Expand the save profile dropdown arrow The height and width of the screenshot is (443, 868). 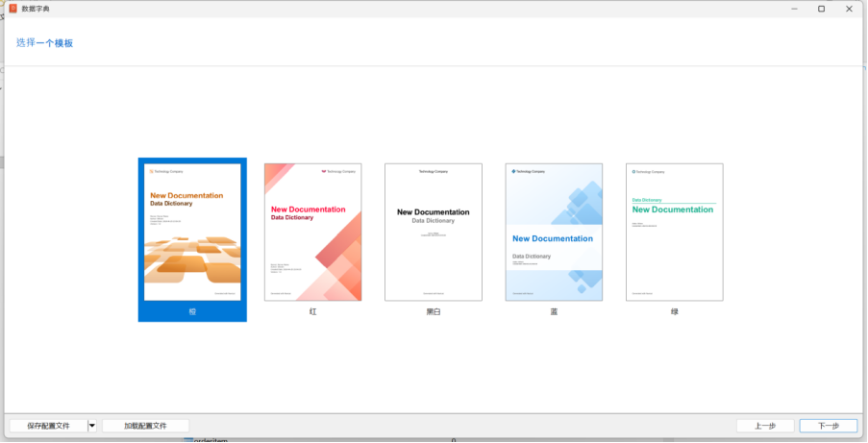(92, 426)
